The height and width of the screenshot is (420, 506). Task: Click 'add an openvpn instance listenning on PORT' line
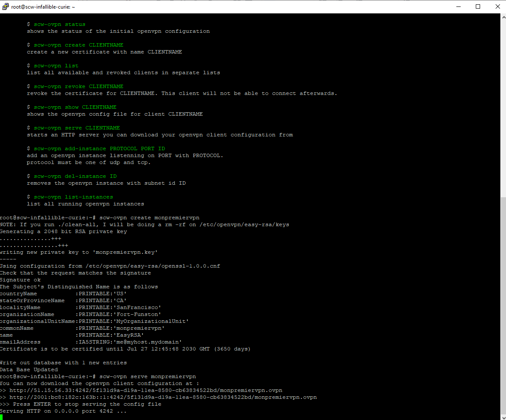[x=125, y=155]
